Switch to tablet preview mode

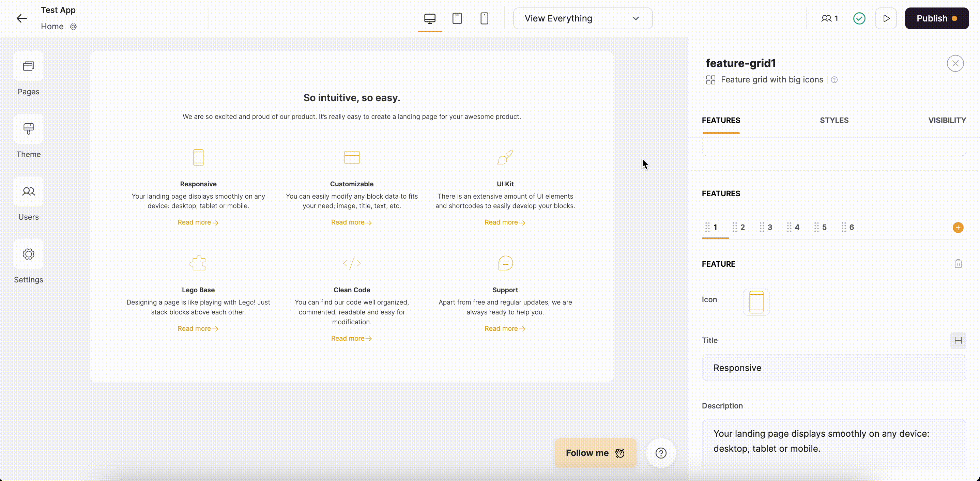coord(457,18)
